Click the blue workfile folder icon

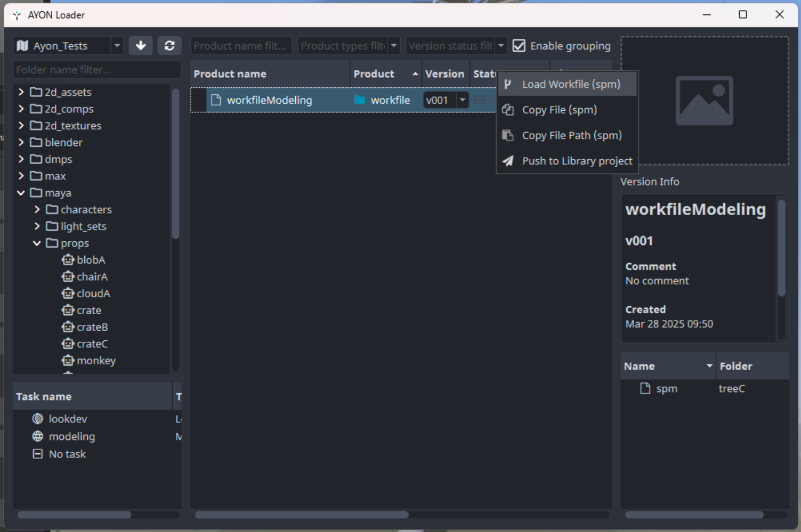point(360,100)
